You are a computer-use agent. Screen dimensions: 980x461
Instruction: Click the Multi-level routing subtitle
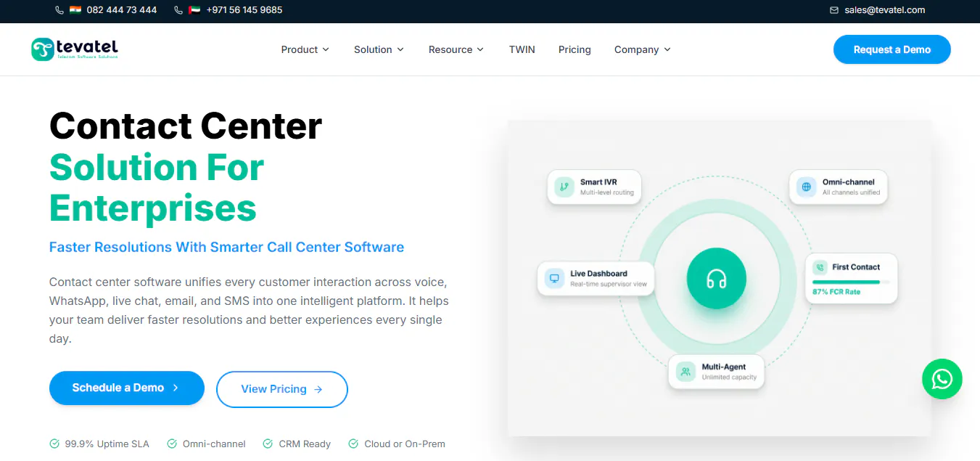(607, 192)
